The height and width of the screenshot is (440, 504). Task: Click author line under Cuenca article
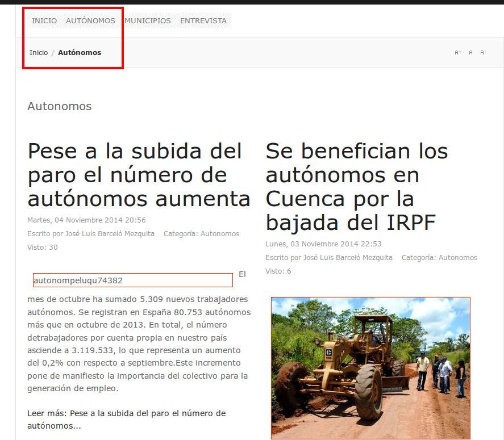tap(329, 258)
